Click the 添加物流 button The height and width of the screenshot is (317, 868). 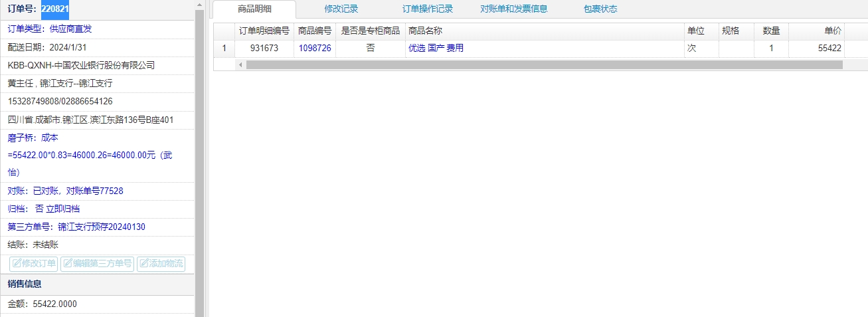point(161,263)
